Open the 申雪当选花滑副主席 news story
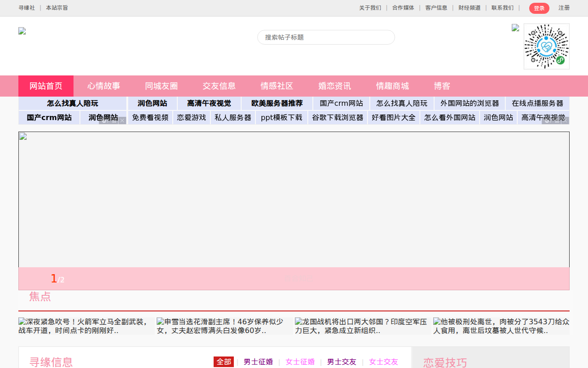588x368 pixels. 220,326
